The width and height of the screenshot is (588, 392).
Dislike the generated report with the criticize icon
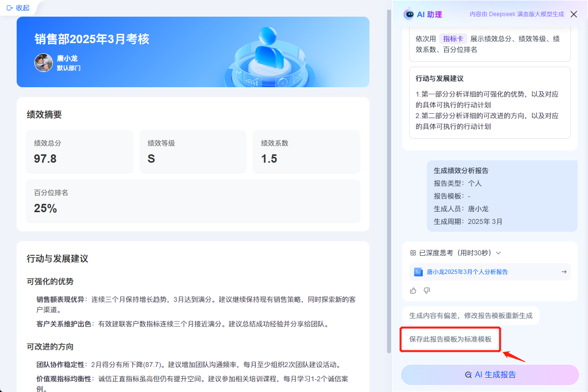pyautogui.click(x=426, y=291)
